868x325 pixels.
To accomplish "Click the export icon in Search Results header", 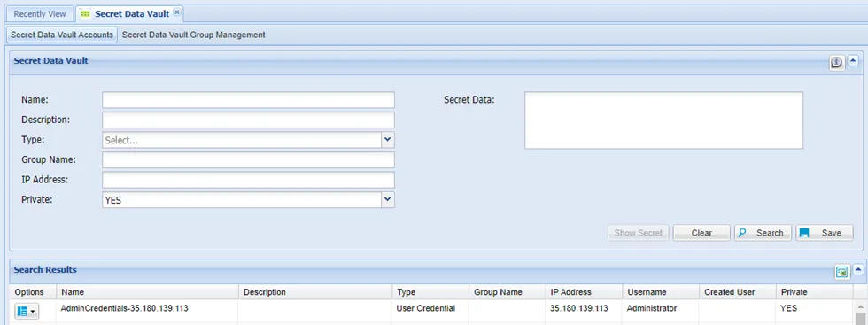I will 842,271.
